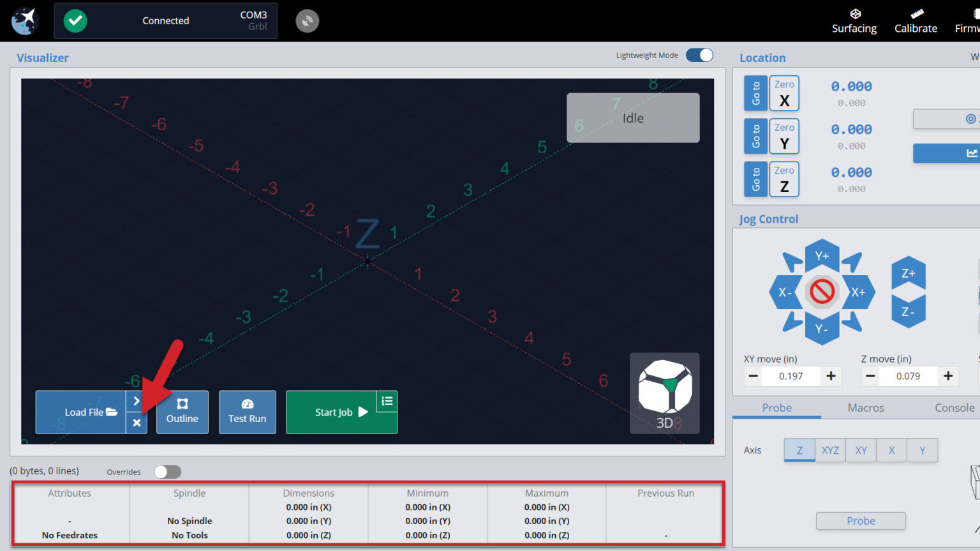Open the Surfacing tool

(854, 21)
